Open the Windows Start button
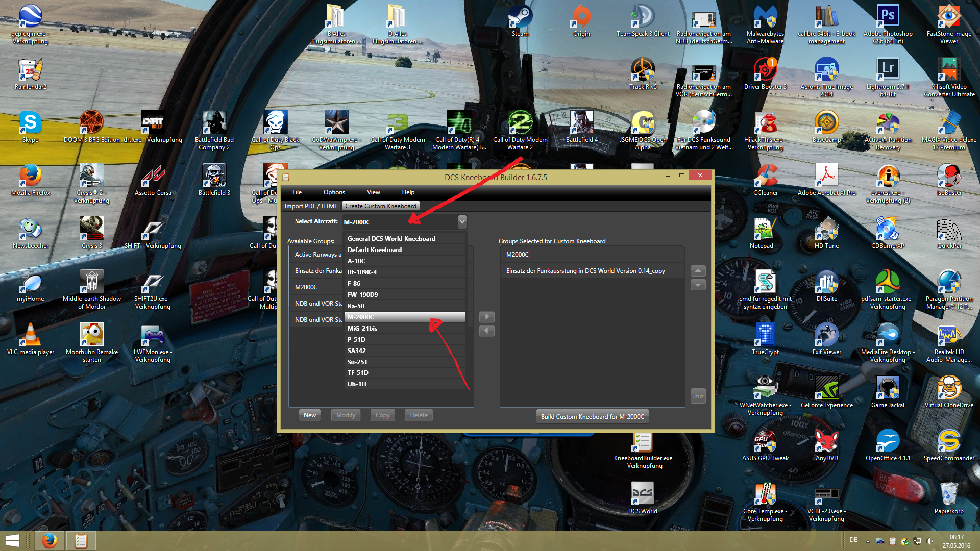This screenshot has width=980, height=551. (13, 541)
